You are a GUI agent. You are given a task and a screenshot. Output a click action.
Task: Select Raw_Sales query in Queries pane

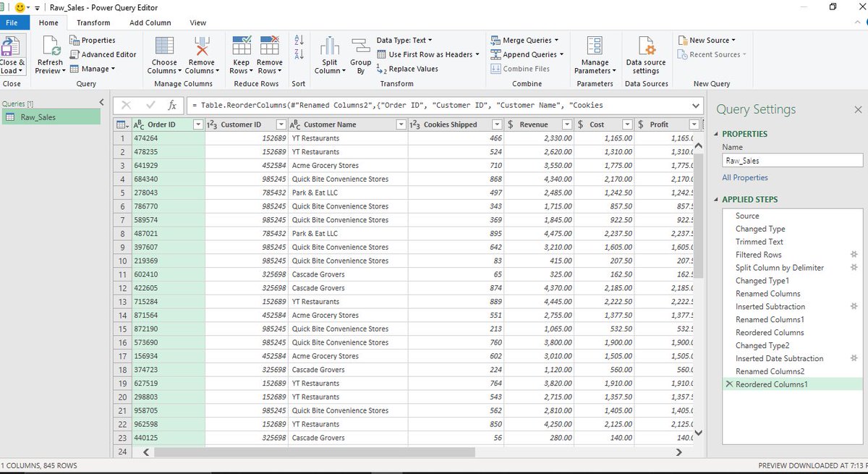[51, 117]
